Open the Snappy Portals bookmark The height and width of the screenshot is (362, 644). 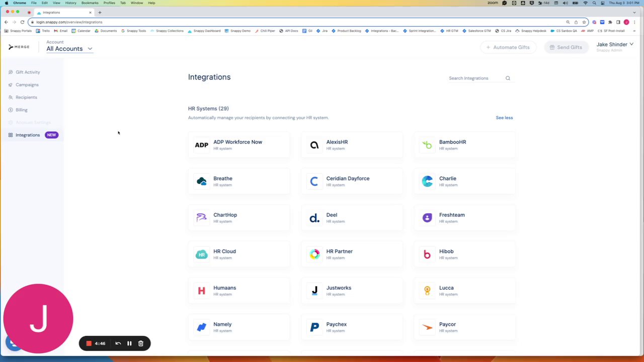click(18, 31)
